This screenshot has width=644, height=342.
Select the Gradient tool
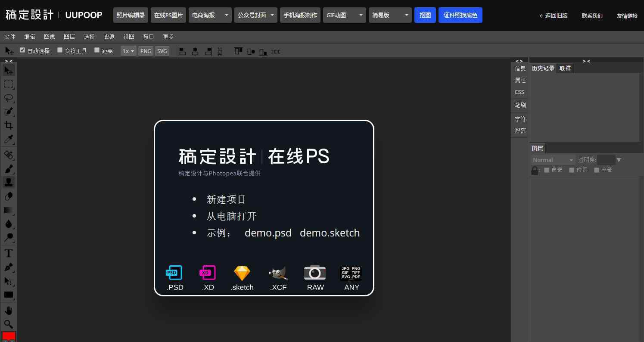pos(9,210)
